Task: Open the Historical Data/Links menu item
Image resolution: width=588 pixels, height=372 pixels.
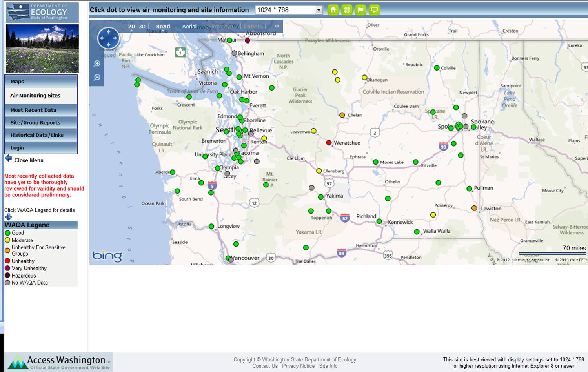Action: click(x=41, y=135)
